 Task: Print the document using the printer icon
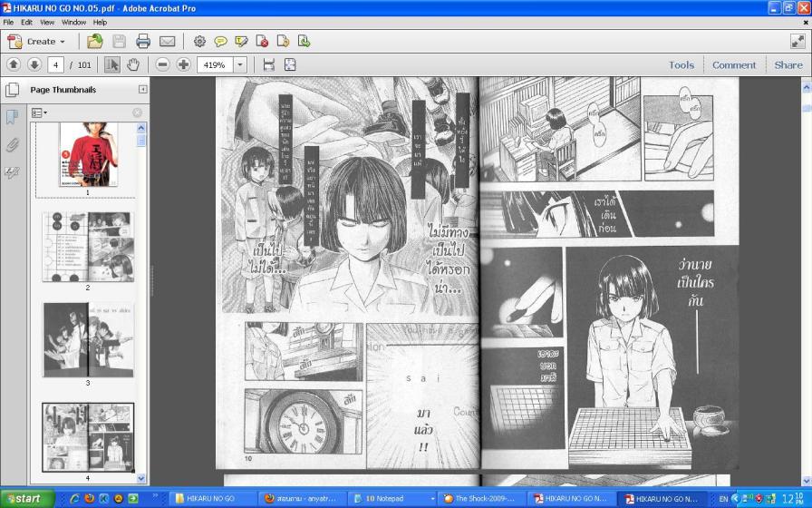(143, 42)
